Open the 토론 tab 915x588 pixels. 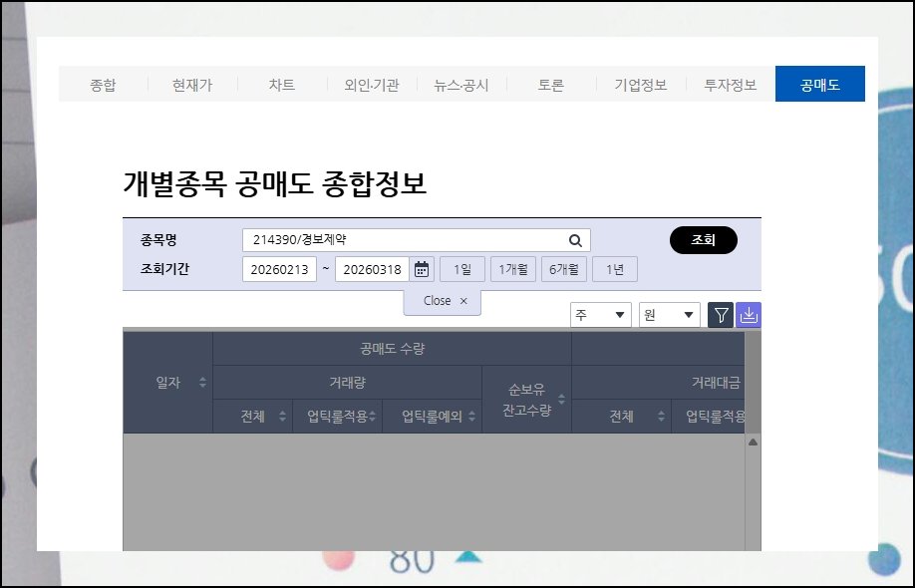tap(551, 85)
